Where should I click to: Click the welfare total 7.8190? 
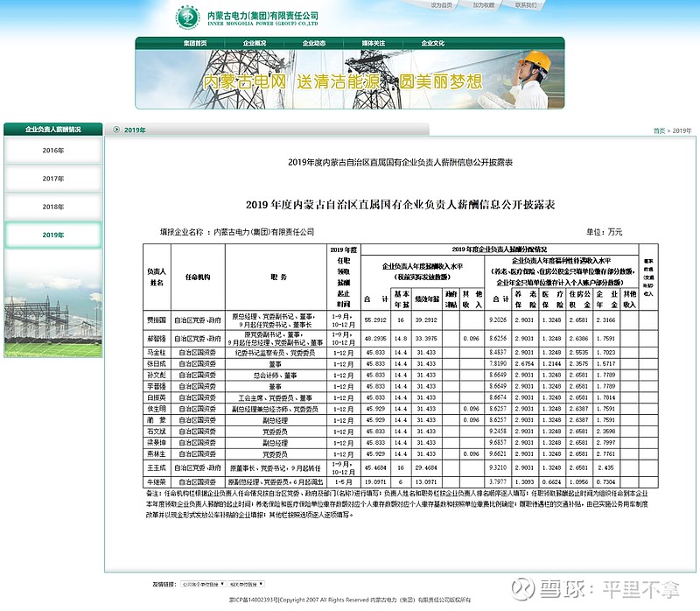click(498, 363)
